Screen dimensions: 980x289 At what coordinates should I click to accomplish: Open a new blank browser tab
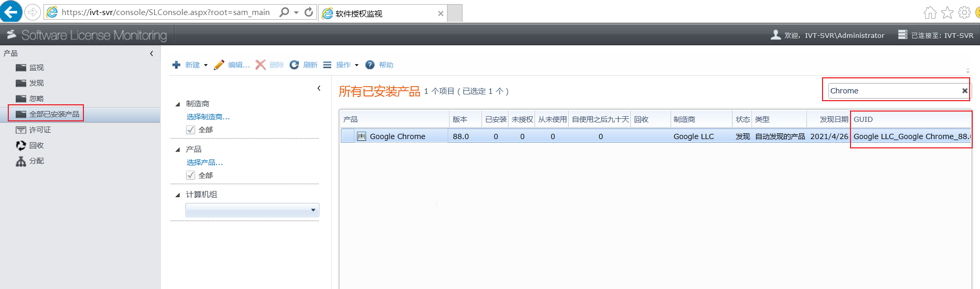(455, 13)
